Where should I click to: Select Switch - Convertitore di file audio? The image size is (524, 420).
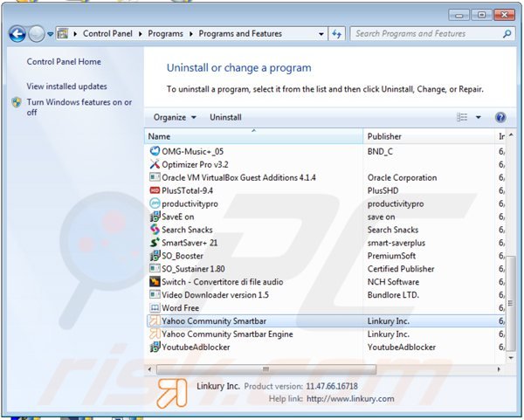pos(222,282)
